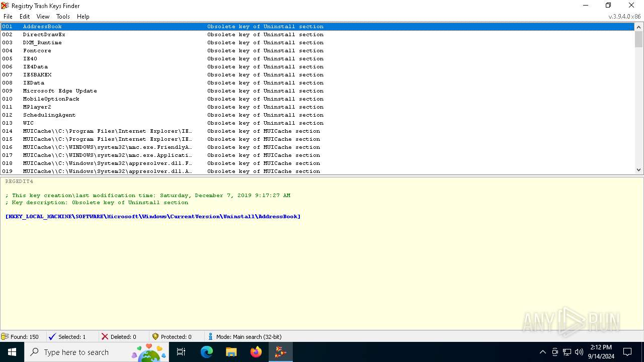Screen dimensions: 644x362
Task: Select row 010 MobileOptionPack
Action: [317, 99]
